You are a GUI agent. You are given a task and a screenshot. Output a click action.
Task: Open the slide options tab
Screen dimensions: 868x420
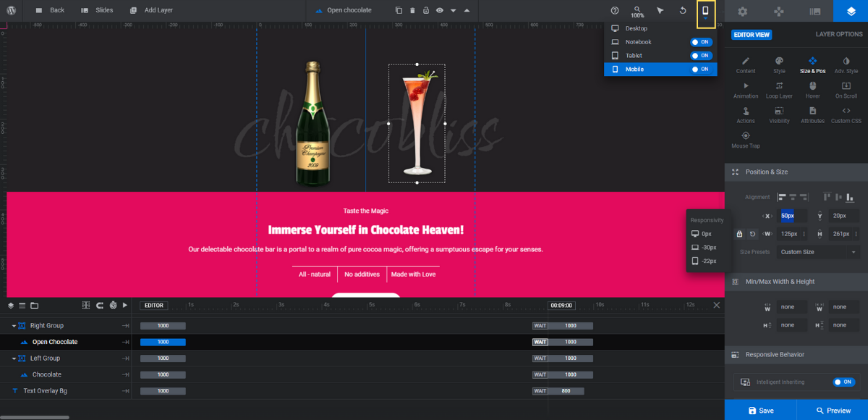814,11
